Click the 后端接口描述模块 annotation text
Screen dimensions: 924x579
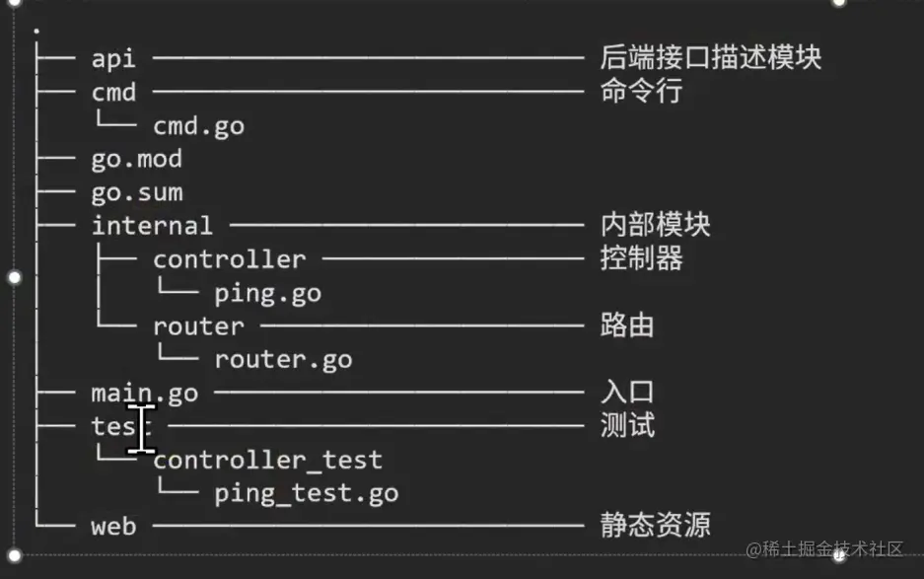tap(711, 58)
